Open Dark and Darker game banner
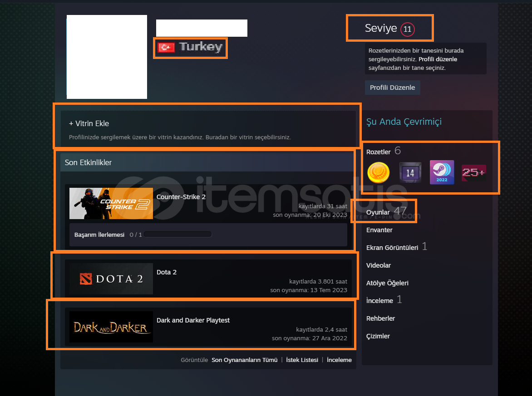The width and height of the screenshot is (532, 396). click(x=111, y=327)
